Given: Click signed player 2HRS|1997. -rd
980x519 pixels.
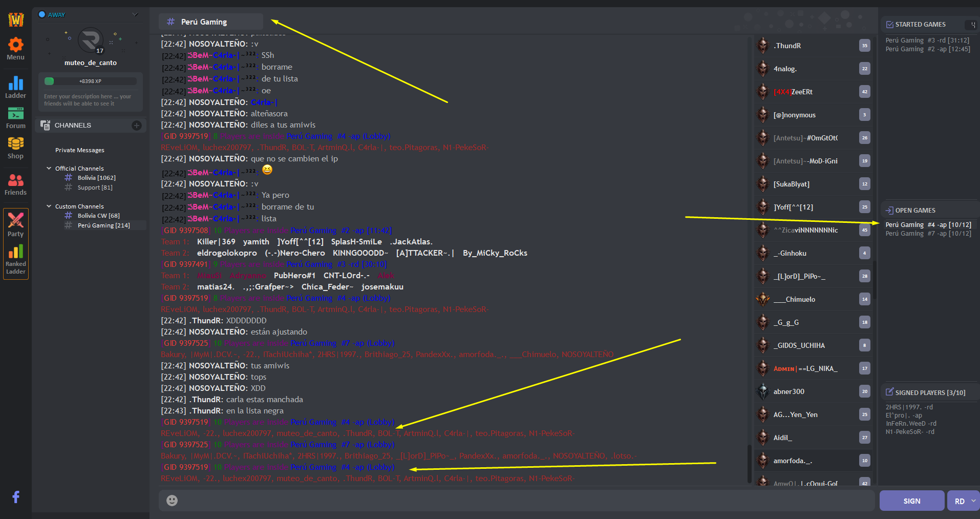Looking at the screenshot, I should pos(909,407).
